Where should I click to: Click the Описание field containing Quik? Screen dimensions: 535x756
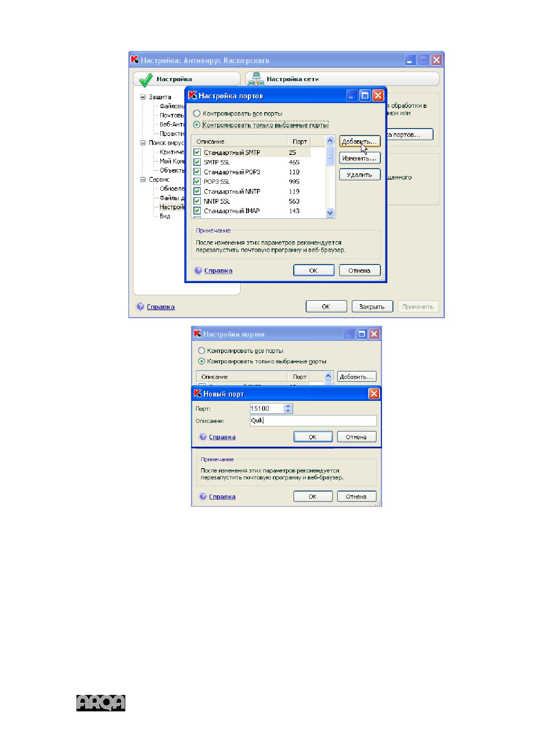[313, 421]
